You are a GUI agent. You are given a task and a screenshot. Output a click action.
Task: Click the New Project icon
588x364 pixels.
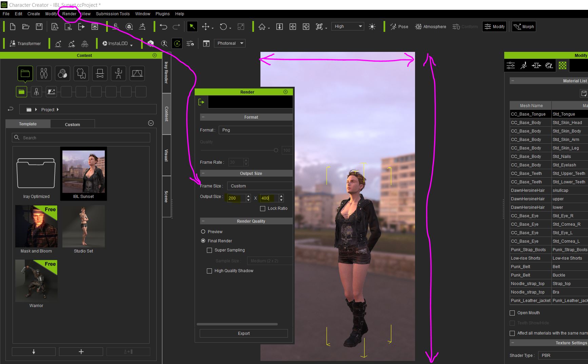pos(13,27)
